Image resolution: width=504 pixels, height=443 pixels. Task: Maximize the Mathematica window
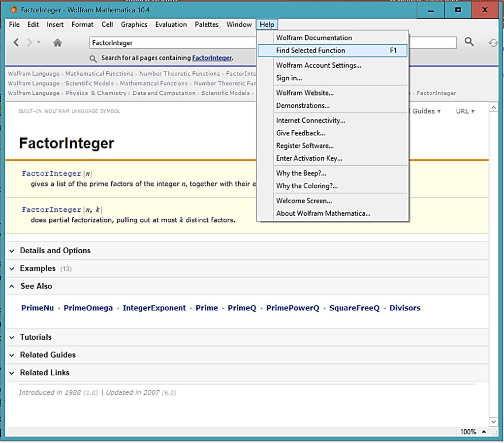tap(458, 10)
